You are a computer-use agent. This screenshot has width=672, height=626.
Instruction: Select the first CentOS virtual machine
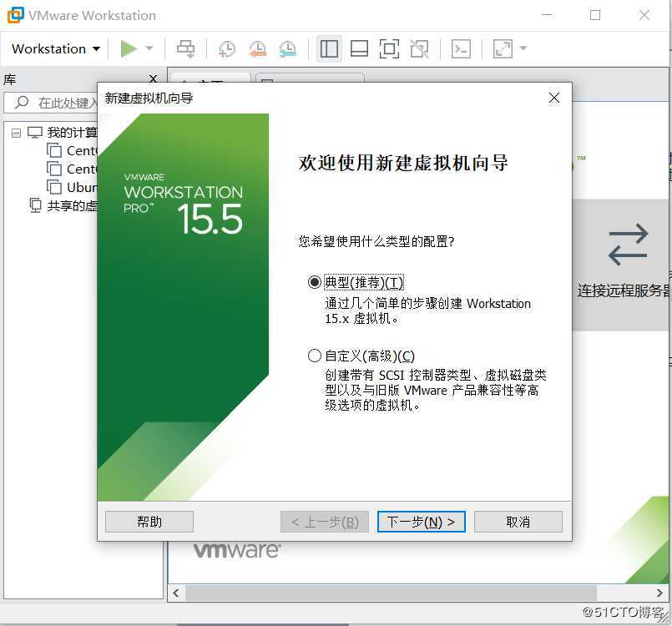(x=72, y=151)
